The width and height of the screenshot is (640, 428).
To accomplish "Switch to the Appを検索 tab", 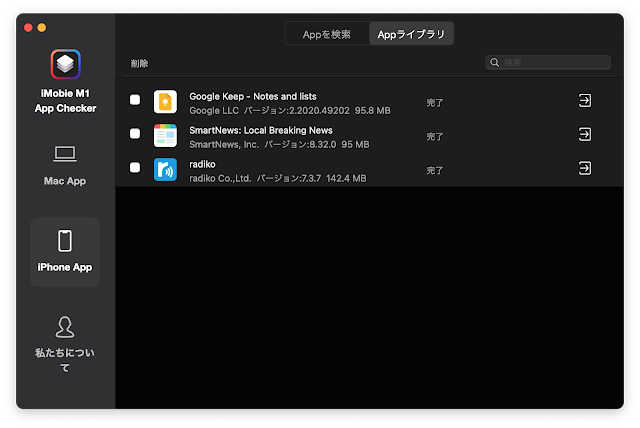I will pos(327,34).
